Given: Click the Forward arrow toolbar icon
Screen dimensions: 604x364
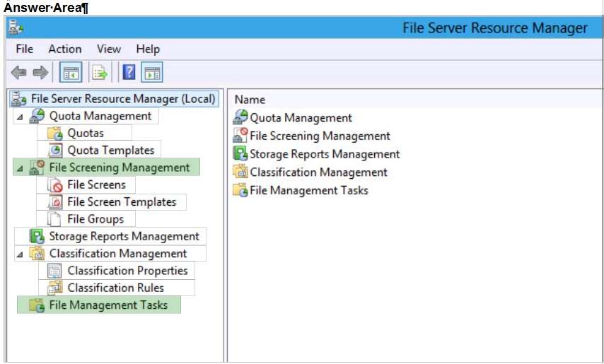Looking at the screenshot, I should [x=40, y=72].
